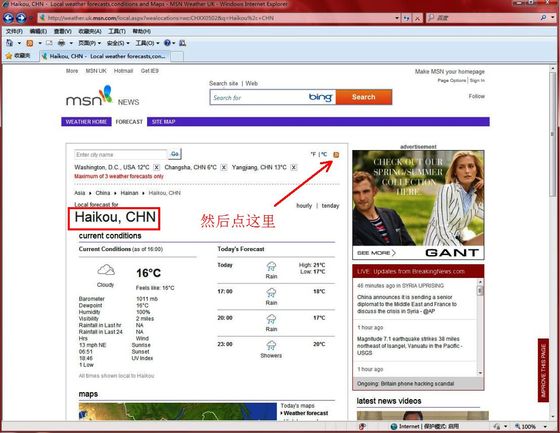Click the news feed scrollbar down arrow

[x=480, y=373]
